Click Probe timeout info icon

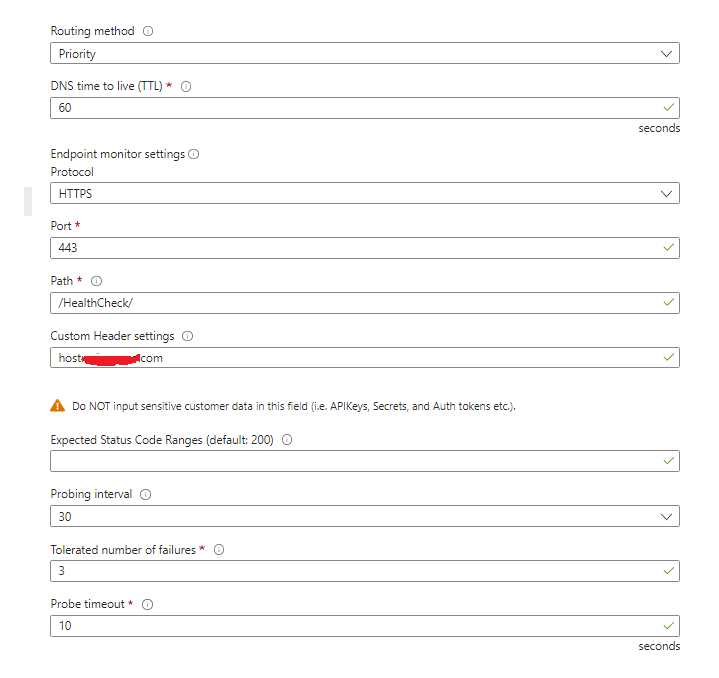[147, 604]
